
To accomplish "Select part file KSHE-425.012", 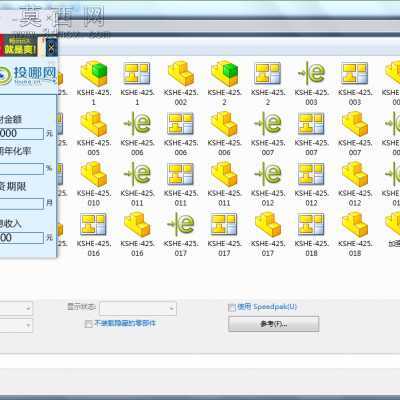I will [x=355, y=184].
